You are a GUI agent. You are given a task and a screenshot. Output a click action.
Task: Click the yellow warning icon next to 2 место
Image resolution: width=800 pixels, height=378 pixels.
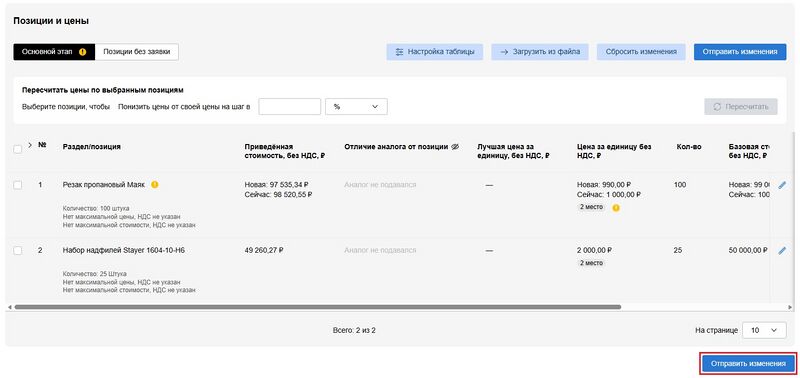click(x=616, y=208)
